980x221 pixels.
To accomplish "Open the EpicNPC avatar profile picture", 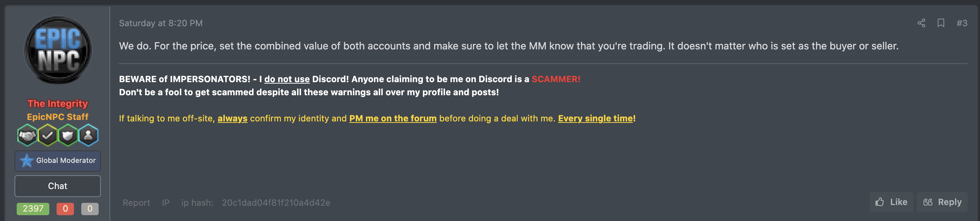I will [58, 50].
